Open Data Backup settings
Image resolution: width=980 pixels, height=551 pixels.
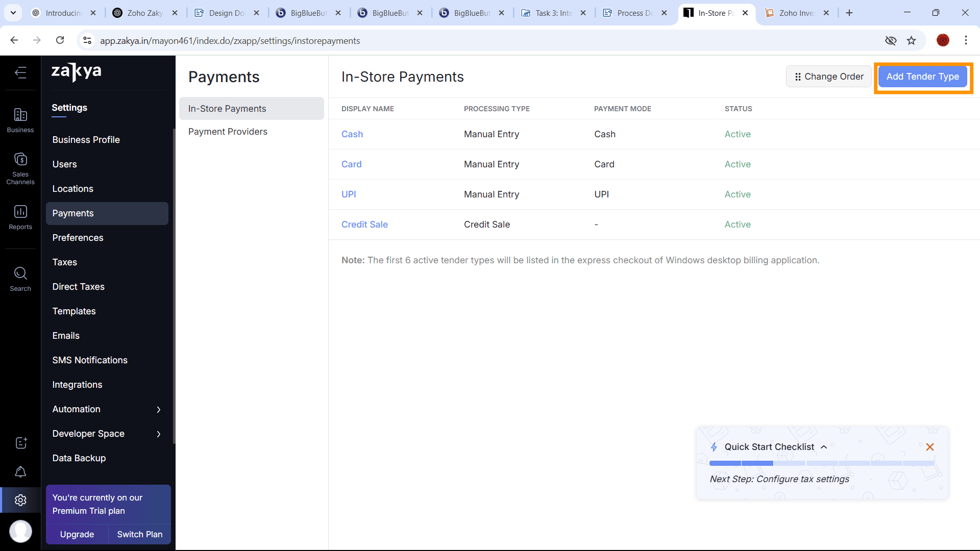(107, 458)
